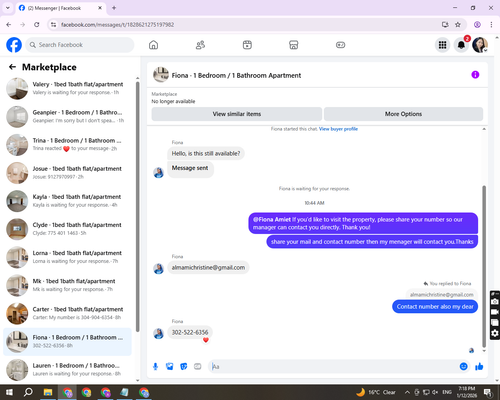The height and width of the screenshot is (400, 500).
Task: Bookmark the page with star icon
Action: click(458, 25)
